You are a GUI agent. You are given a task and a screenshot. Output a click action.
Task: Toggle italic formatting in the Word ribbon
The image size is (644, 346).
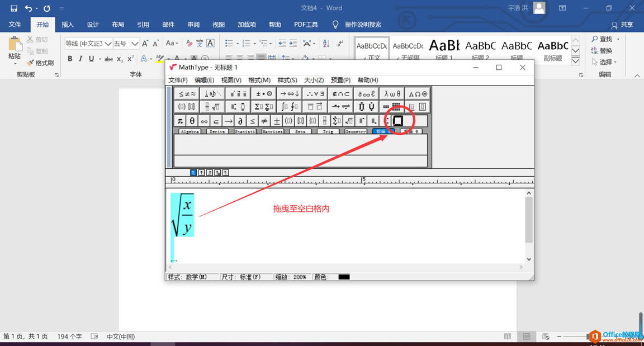(79, 58)
